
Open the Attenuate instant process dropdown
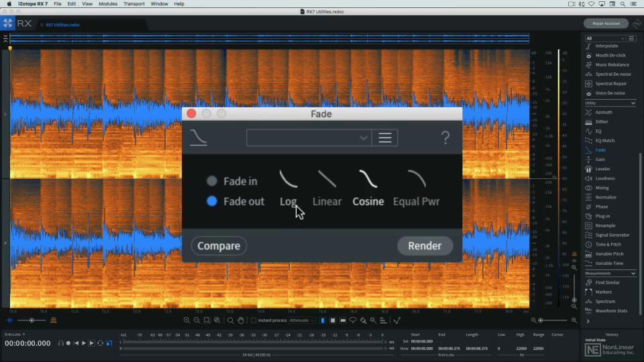[x=302, y=320]
